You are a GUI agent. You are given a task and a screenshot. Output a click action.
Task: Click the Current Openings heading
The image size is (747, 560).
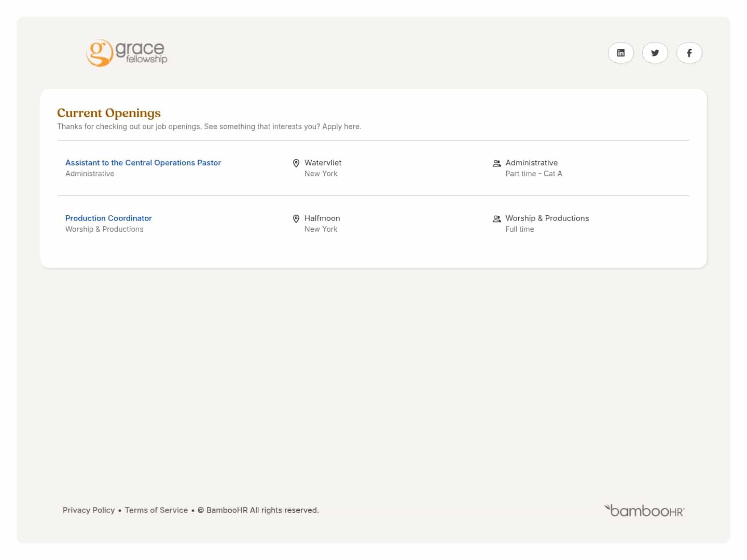(x=109, y=113)
